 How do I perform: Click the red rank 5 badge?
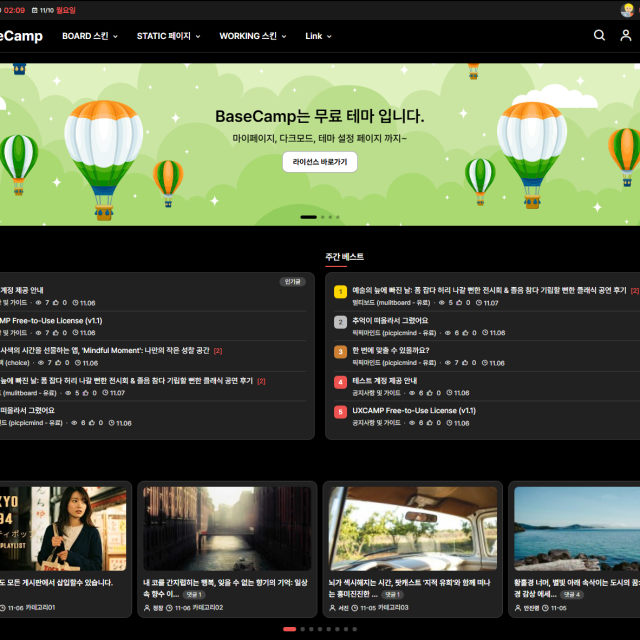tap(340, 412)
